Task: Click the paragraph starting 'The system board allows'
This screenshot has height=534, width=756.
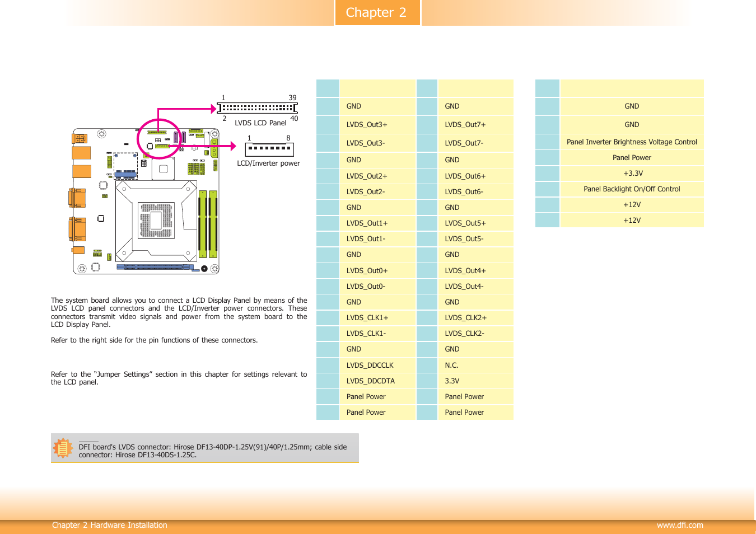Action: (179, 312)
